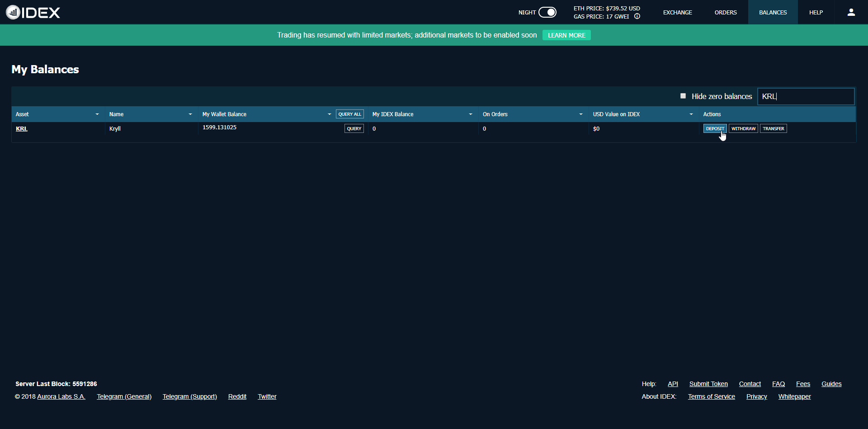Click the IDEX logo
This screenshot has width=868, height=429.
point(33,12)
